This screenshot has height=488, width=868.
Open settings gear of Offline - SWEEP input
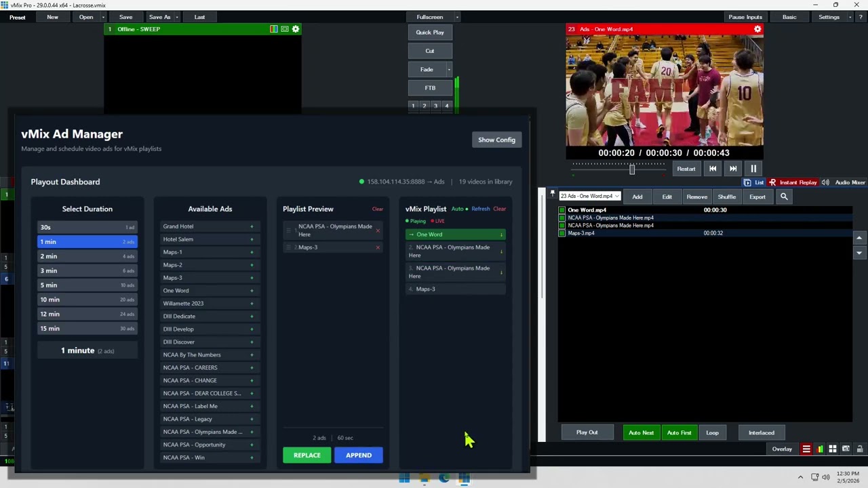click(x=296, y=29)
